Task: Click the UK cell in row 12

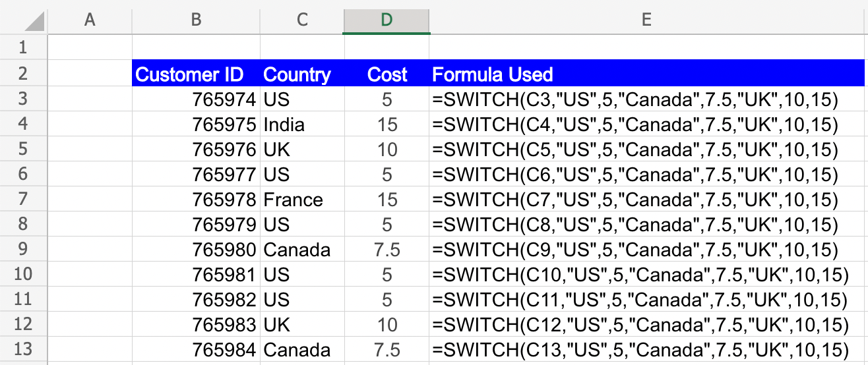Action: click(302, 324)
